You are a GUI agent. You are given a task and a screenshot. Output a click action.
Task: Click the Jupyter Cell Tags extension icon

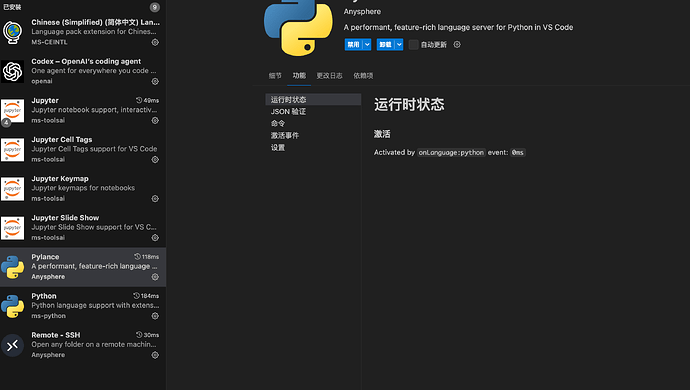click(x=12, y=150)
